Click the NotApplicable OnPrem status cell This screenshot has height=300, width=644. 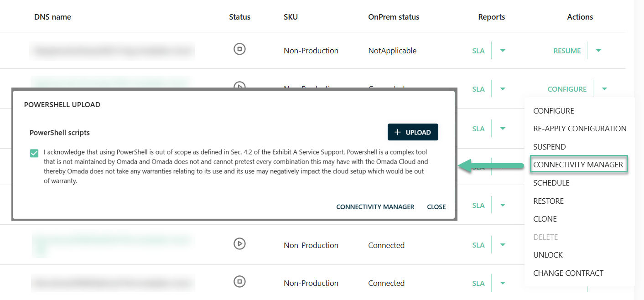[392, 51]
